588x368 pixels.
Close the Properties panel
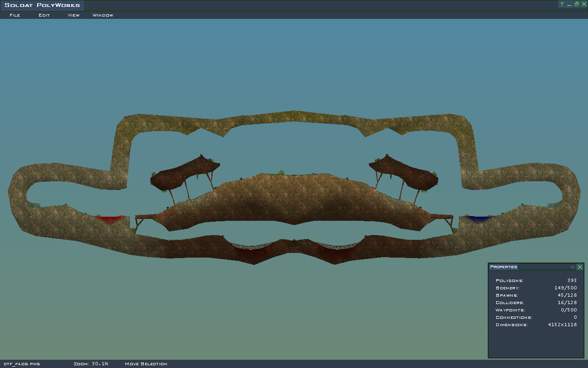580,267
